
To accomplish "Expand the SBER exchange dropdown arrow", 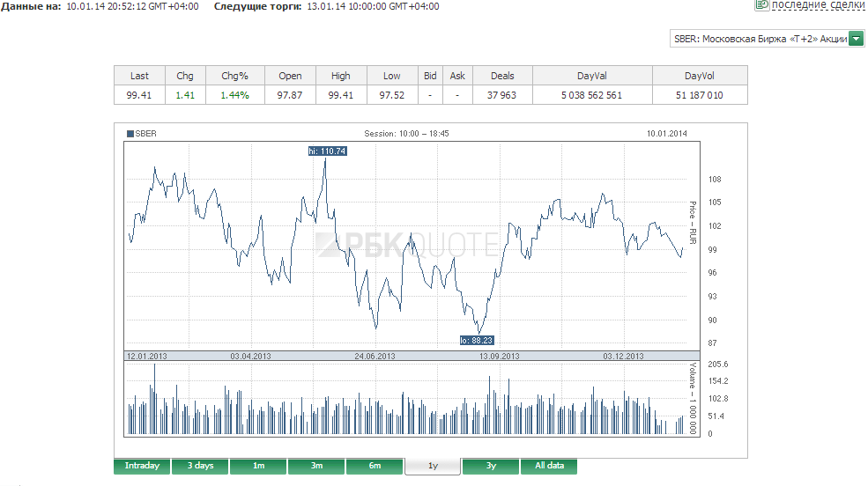I will point(857,39).
